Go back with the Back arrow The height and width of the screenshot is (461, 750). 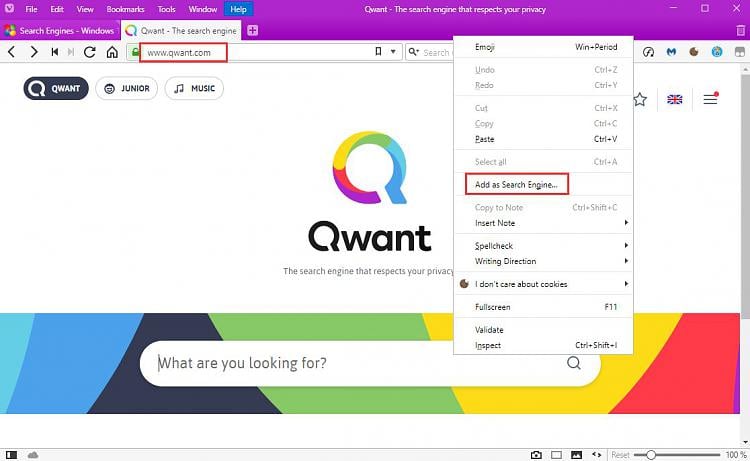[12, 52]
